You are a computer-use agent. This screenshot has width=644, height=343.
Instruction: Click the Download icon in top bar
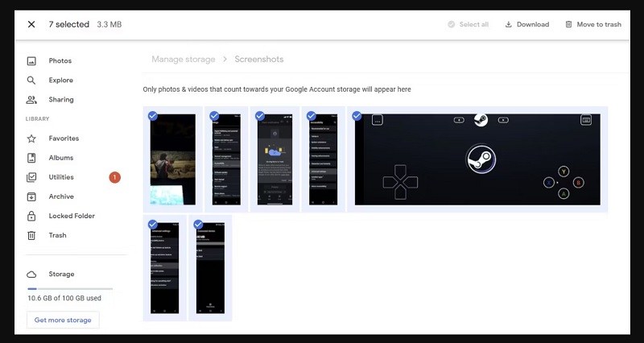pos(509,24)
